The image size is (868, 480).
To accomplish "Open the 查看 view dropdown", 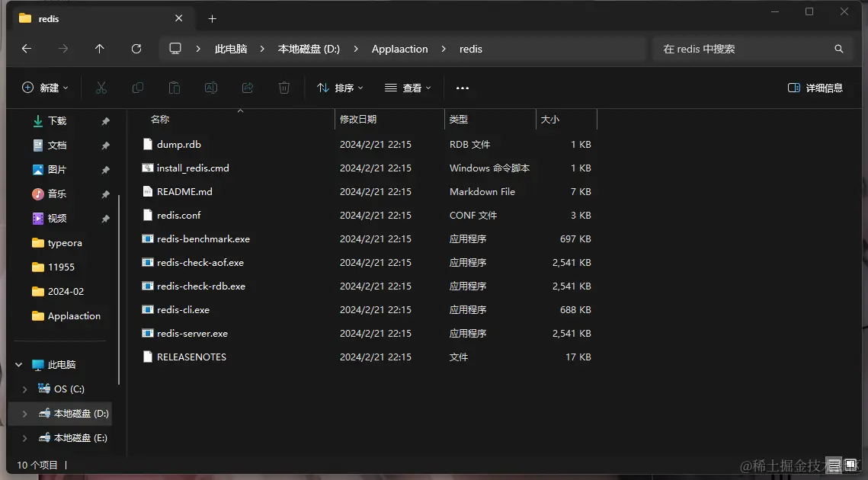I will pyautogui.click(x=408, y=88).
